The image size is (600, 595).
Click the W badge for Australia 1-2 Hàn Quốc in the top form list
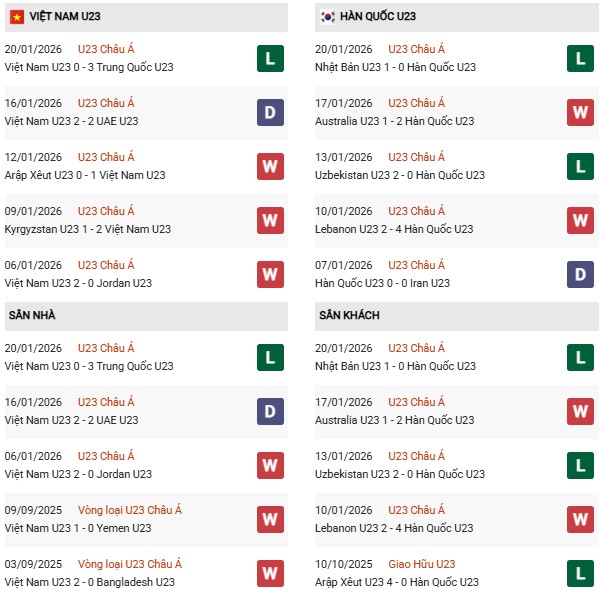[x=580, y=112]
